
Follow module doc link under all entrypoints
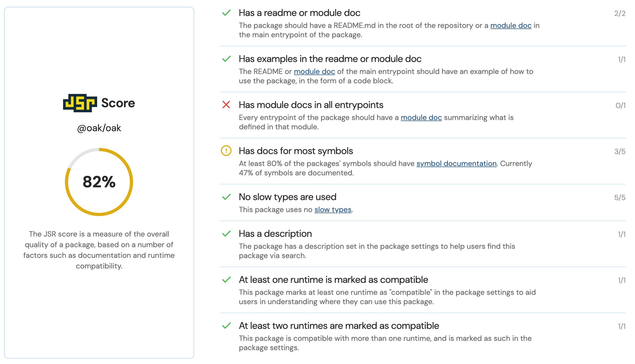pos(421,118)
